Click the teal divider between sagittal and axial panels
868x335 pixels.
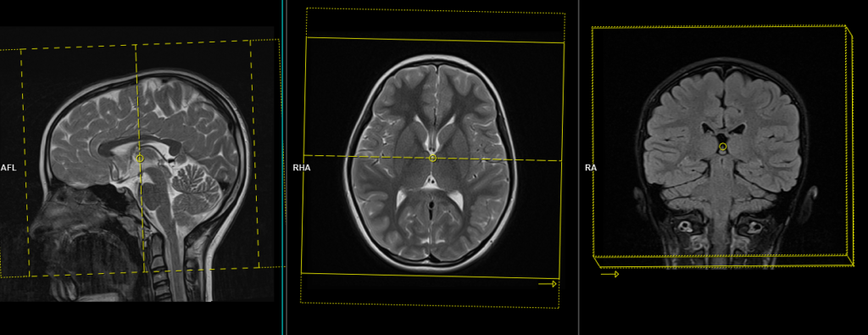point(282,167)
